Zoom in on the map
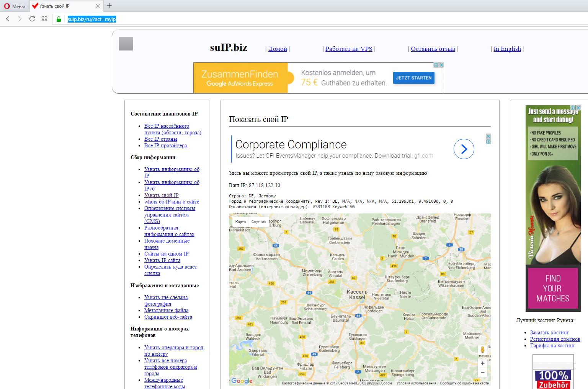 (x=482, y=363)
